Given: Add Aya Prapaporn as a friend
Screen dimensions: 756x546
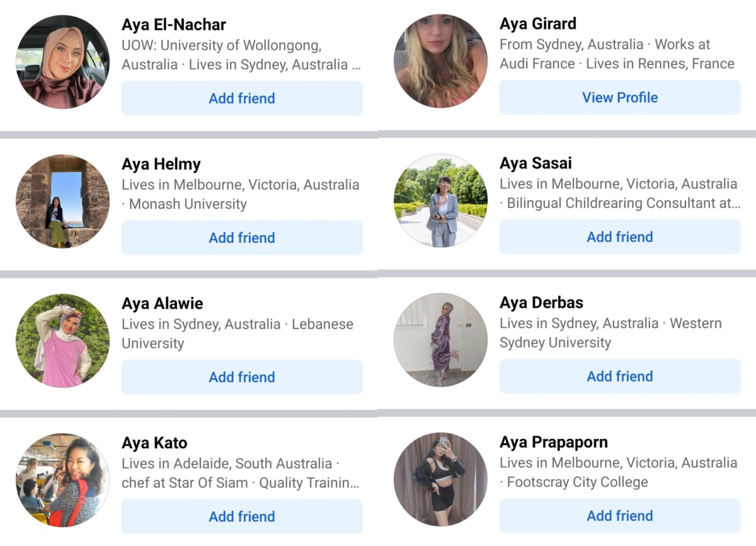Looking at the screenshot, I should [620, 516].
